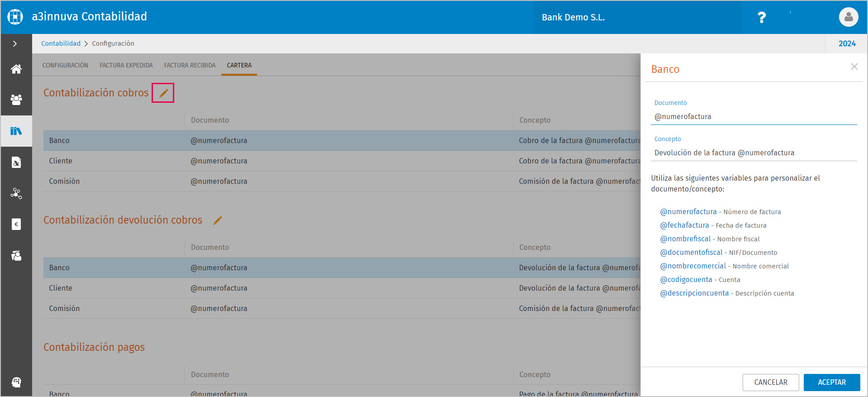This screenshot has width=868, height=397.
Task: Click the Concepto input field
Action: 754,153
